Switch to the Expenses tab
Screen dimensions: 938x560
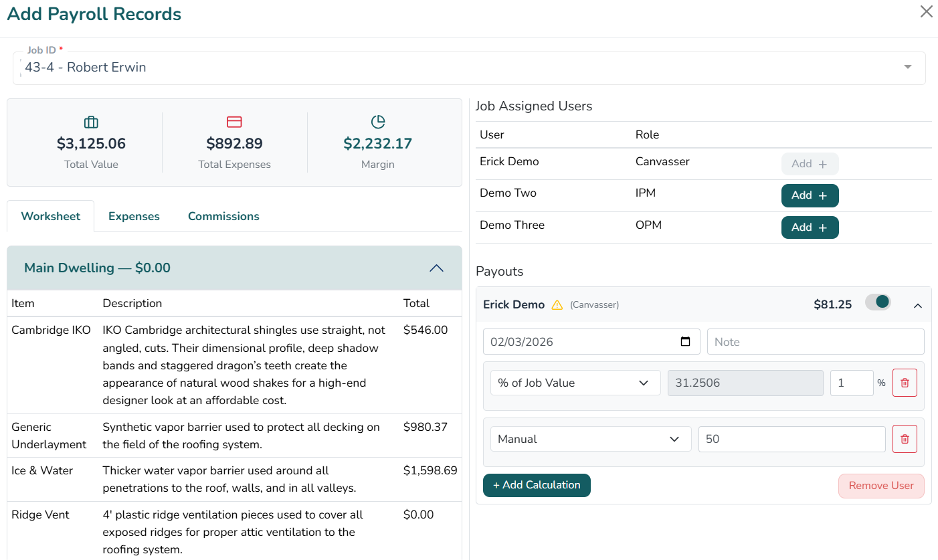tap(134, 216)
